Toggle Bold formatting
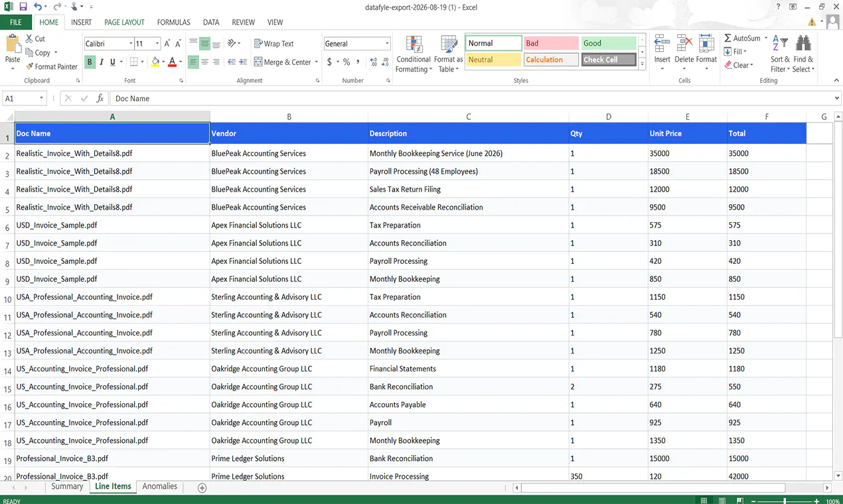 tap(90, 62)
